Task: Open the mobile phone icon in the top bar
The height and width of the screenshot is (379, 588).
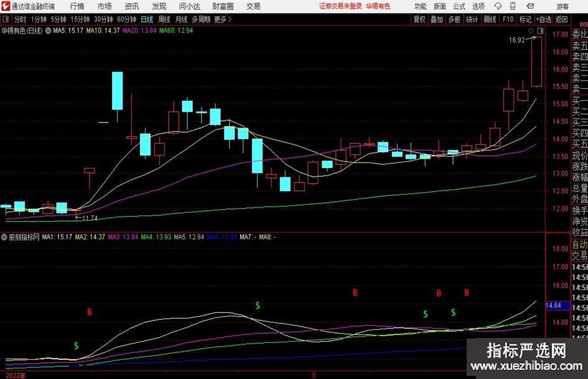Action: 513,6
